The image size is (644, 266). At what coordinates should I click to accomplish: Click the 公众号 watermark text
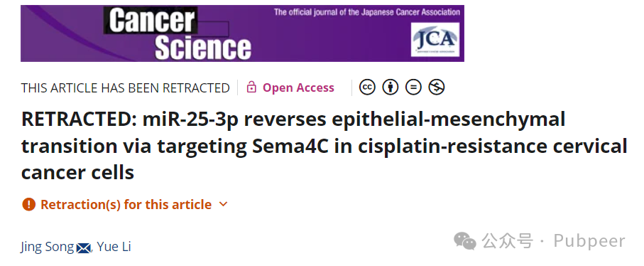[x=508, y=241]
